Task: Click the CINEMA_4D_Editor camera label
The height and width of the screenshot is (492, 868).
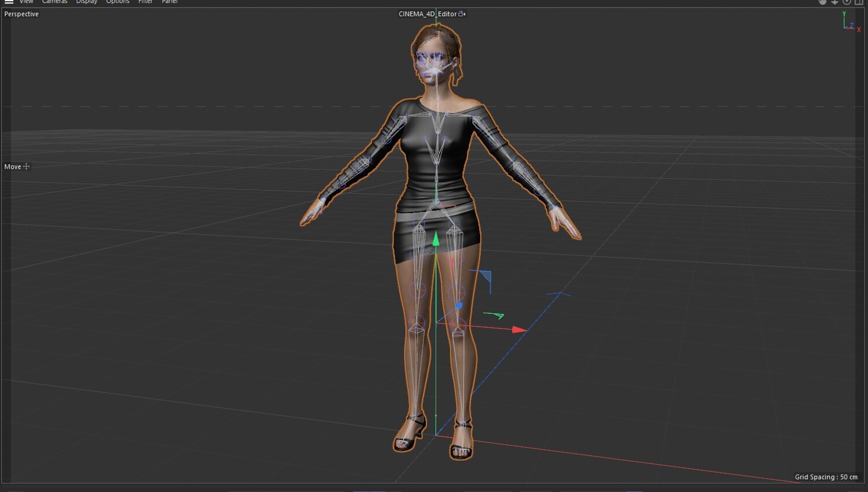Action: point(428,14)
